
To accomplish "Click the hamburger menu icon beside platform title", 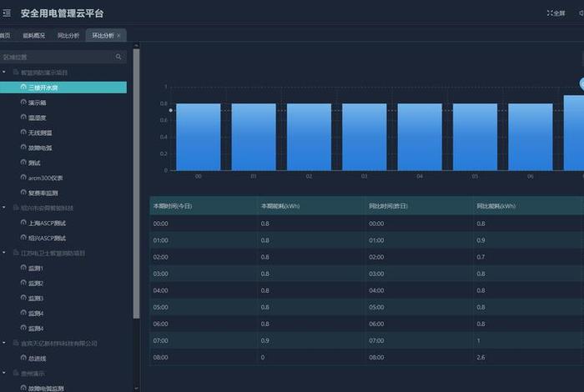I will pos(8,13).
